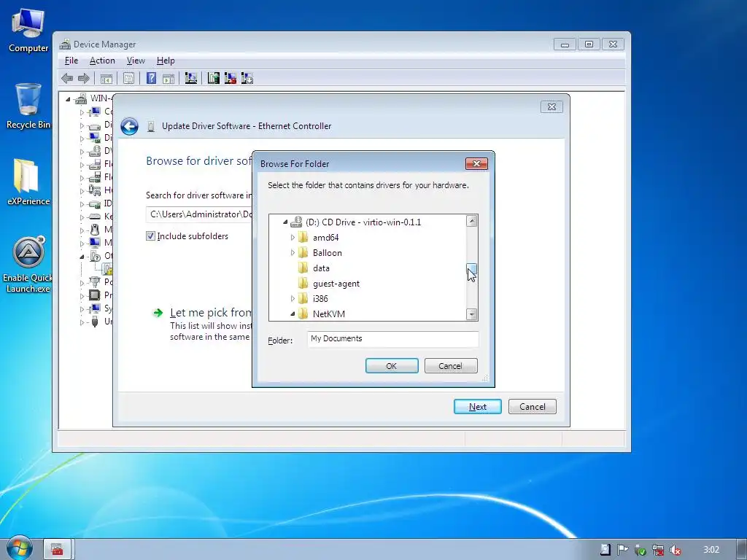Screen dimensions: 747x560
Task: Go back using the wizard's blue arrow button
Action: tap(129, 126)
